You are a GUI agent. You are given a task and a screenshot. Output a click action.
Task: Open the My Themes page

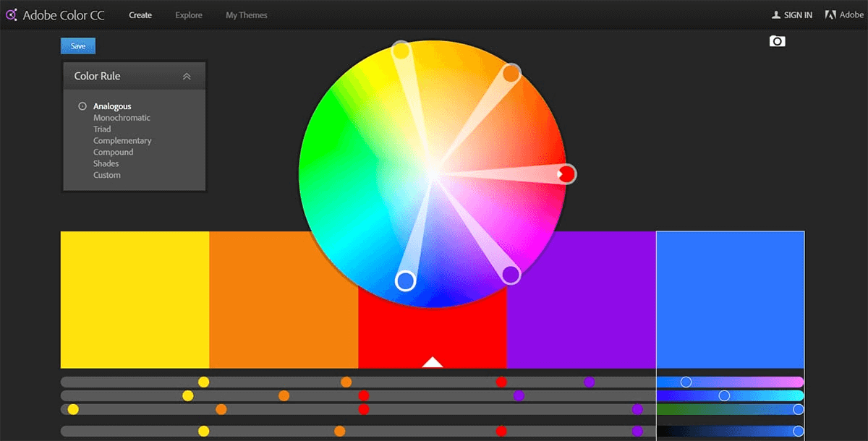[246, 14]
